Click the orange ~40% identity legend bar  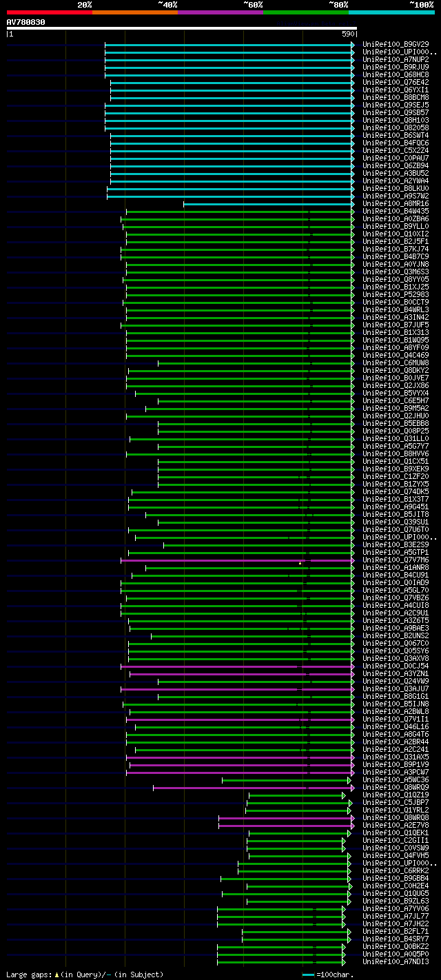click(135, 12)
